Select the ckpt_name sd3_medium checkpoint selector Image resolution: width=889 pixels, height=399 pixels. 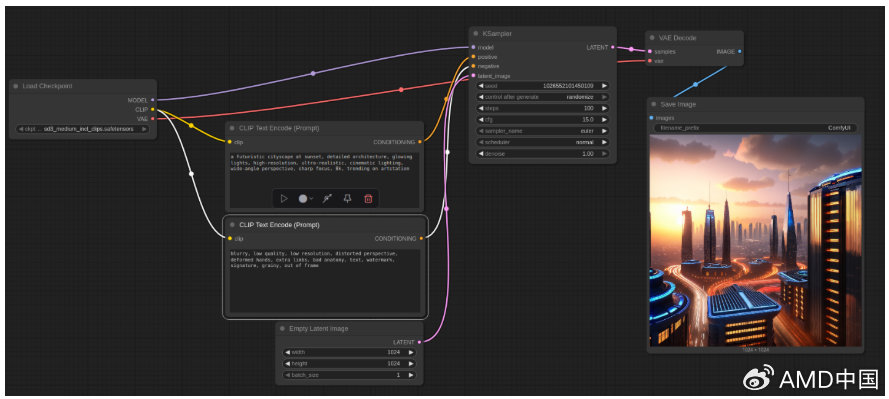click(x=83, y=129)
